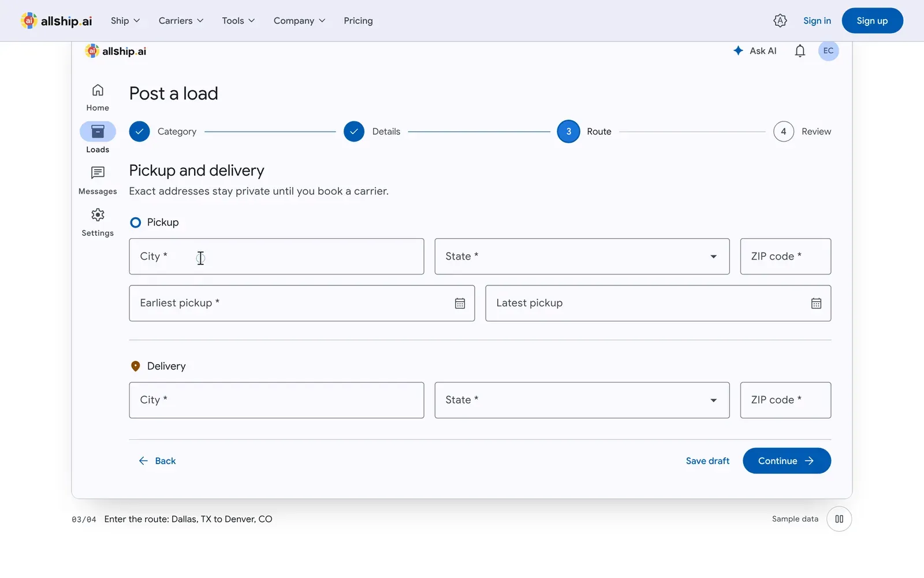This screenshot has width=924, height=578.
Task: Open the Company menu
Action: tap(299, 21)
